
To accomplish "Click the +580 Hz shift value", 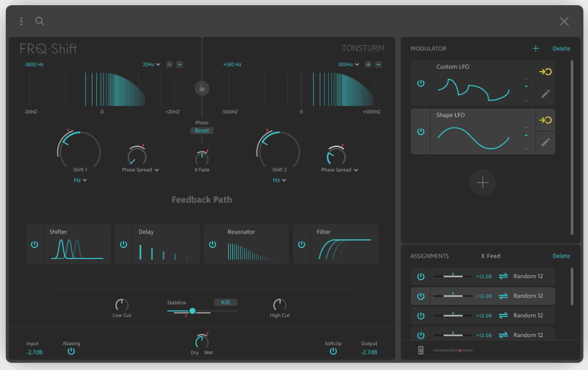I will (x=232, y=65).
